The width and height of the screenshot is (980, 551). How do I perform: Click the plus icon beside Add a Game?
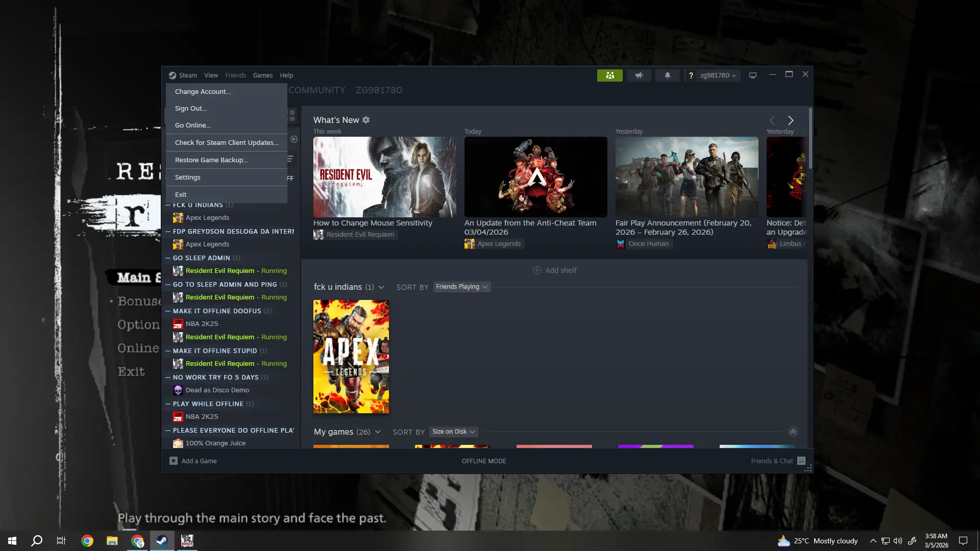point(174,461)
